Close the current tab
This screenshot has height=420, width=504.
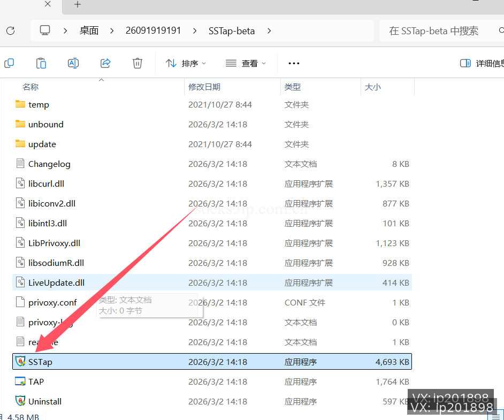coord(48,4)
